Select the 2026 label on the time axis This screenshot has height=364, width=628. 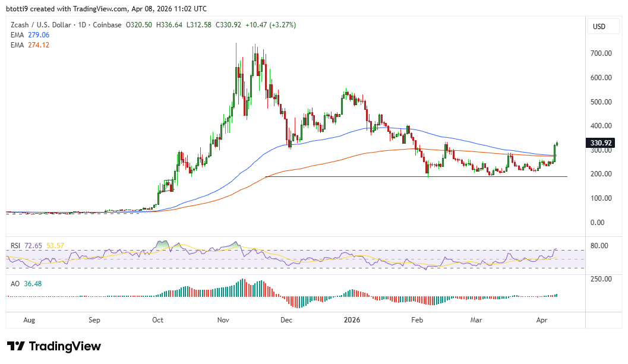pyautogui.click(x=352, y=320)
